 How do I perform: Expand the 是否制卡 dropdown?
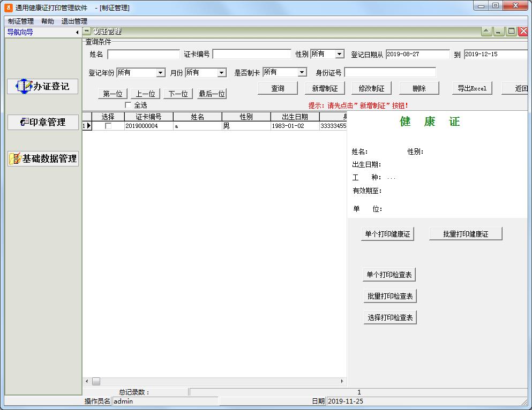(x=302, y=72)
